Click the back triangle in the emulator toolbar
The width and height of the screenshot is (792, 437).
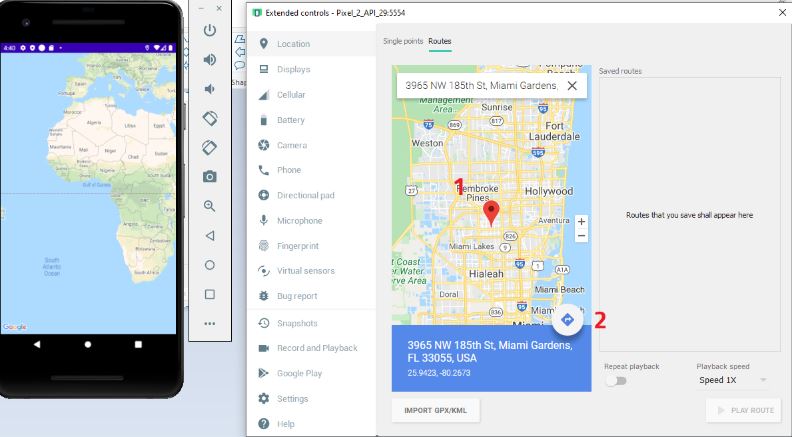(210, 235)
